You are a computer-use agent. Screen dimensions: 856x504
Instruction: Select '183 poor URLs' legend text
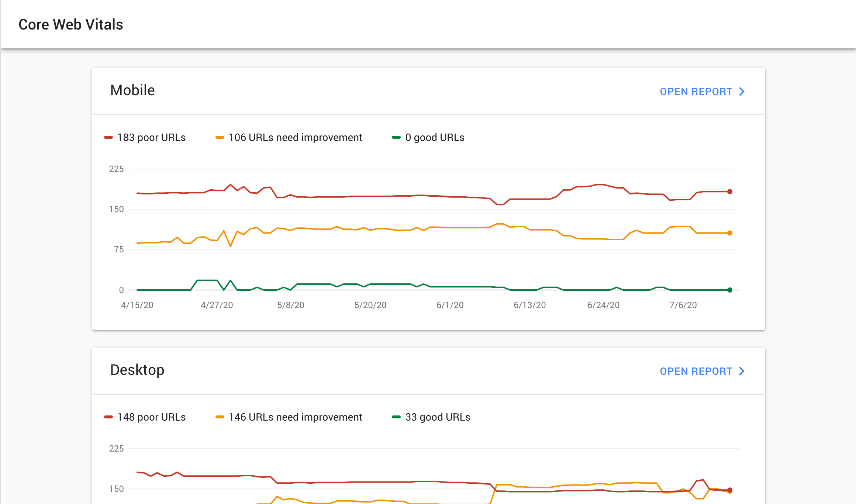click(x=151, y=138)
